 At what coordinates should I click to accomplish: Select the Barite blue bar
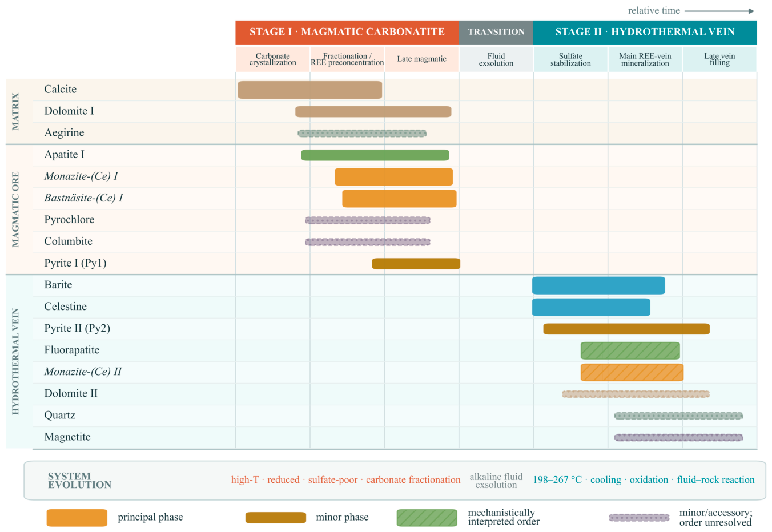(598, 285)
